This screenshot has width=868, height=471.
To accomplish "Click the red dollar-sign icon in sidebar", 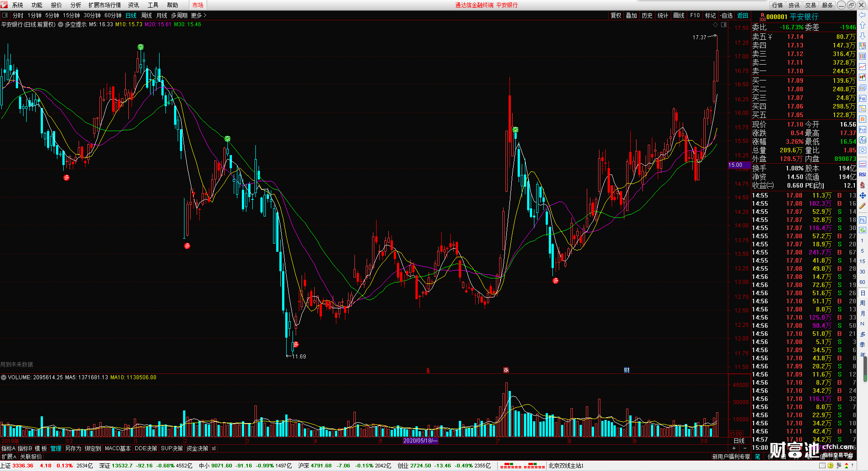I will (863, 185).
